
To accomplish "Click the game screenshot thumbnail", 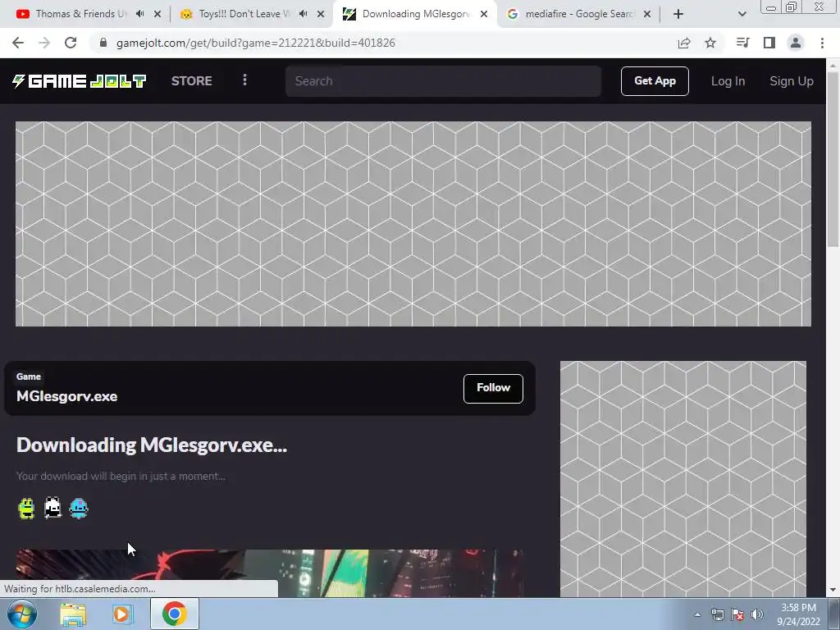I will (x=269, y=573).
